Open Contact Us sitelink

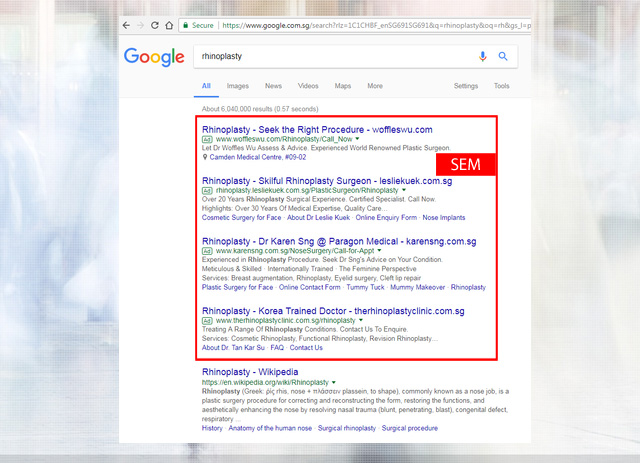pos(306,348)
